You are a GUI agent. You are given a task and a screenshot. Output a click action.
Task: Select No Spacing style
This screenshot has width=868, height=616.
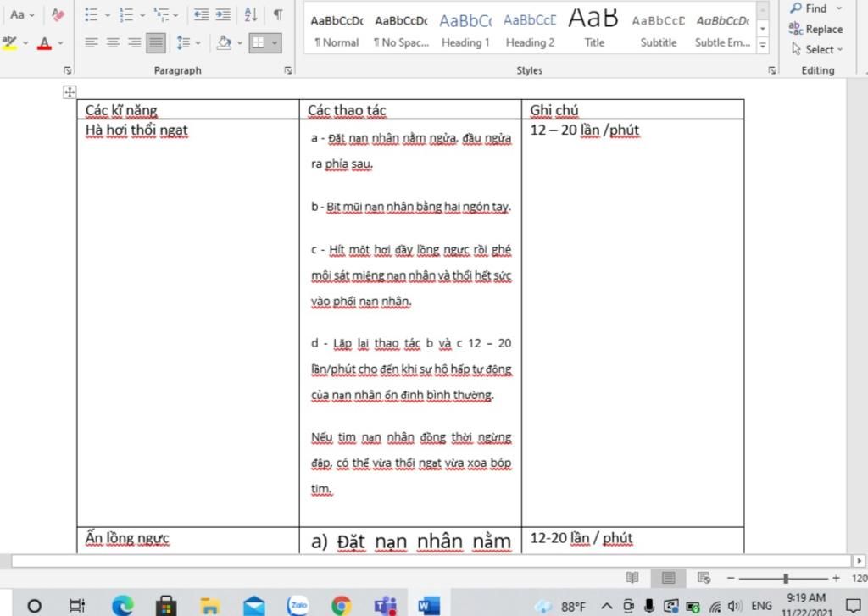tap(401, 31)
